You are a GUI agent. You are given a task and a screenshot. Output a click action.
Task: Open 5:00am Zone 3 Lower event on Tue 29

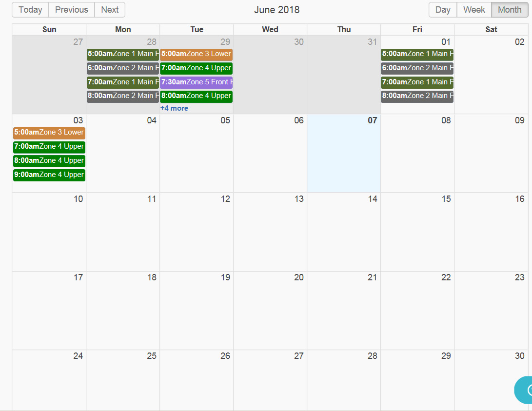coord(197,54)
